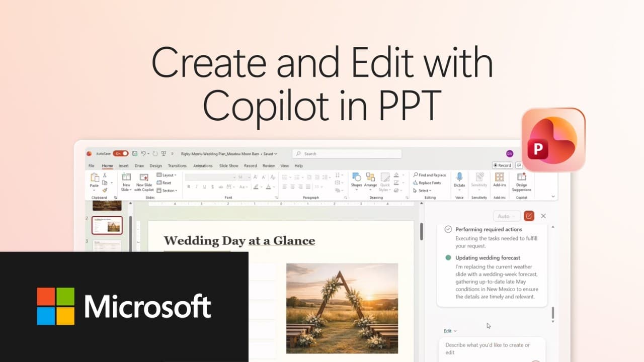Image resolution: width=644 pixels, height=362 pixels.
Task: Expand the Layout dropdown
Action: [x=167, y=175]
